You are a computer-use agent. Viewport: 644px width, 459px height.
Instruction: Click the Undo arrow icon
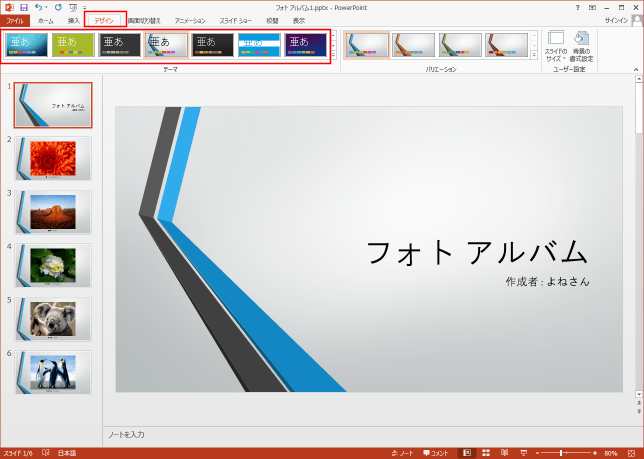click(38, 7)
